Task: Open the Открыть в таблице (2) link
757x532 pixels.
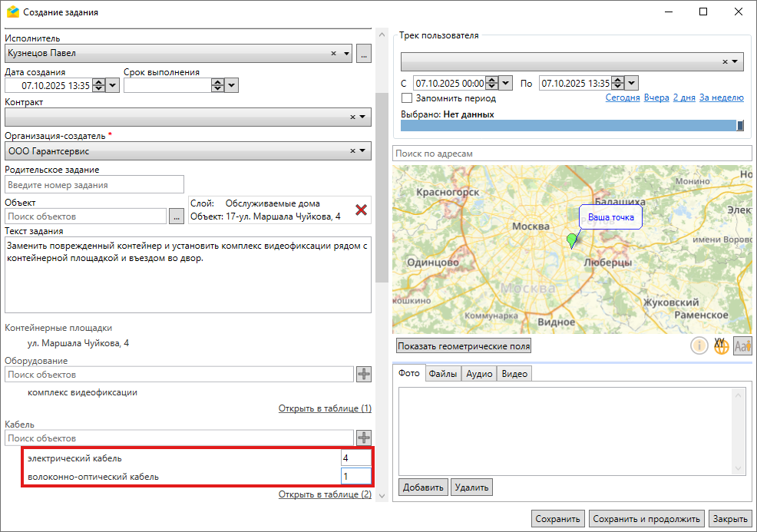Action: coord(325,494)
